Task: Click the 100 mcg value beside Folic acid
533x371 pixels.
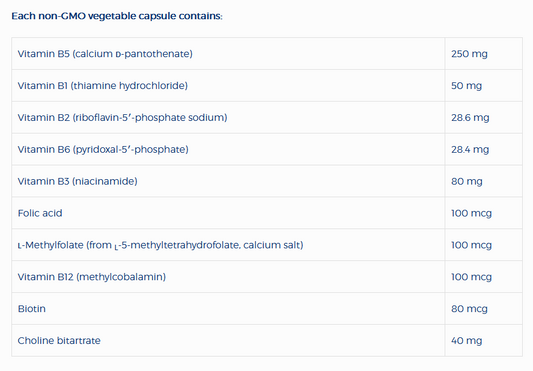Action: point(471,213)
